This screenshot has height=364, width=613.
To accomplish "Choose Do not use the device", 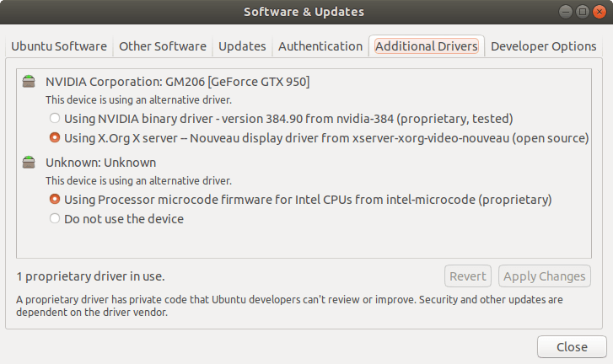I will [x=55, y=219].
